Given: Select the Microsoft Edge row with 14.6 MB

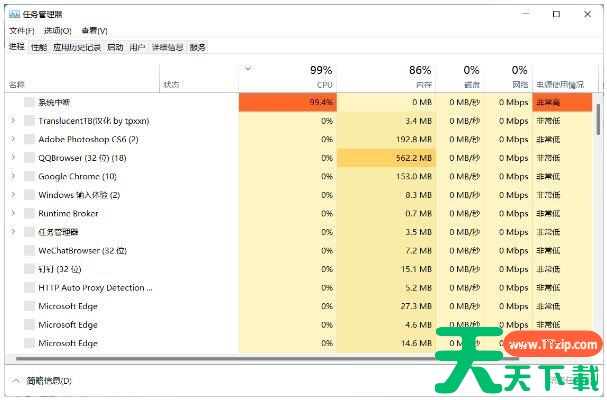Looking at the screenshot, I should pyautogui.click(x=298, y=343).
